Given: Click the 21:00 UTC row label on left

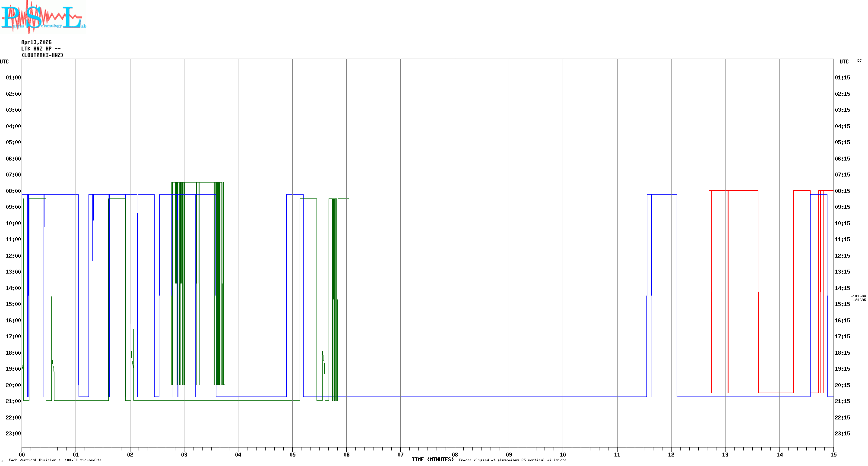Looking at the screenshot, I should tap(13, 401).
